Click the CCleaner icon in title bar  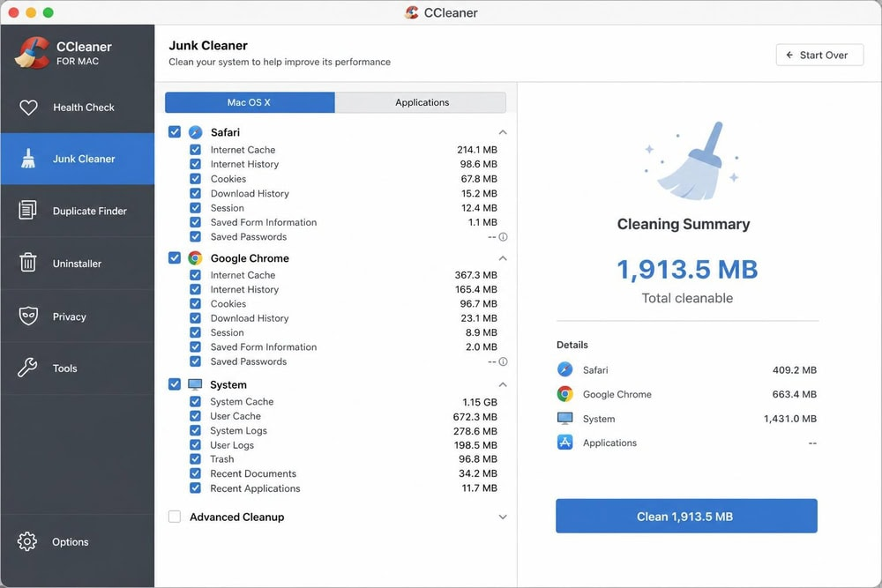[412, 12]
